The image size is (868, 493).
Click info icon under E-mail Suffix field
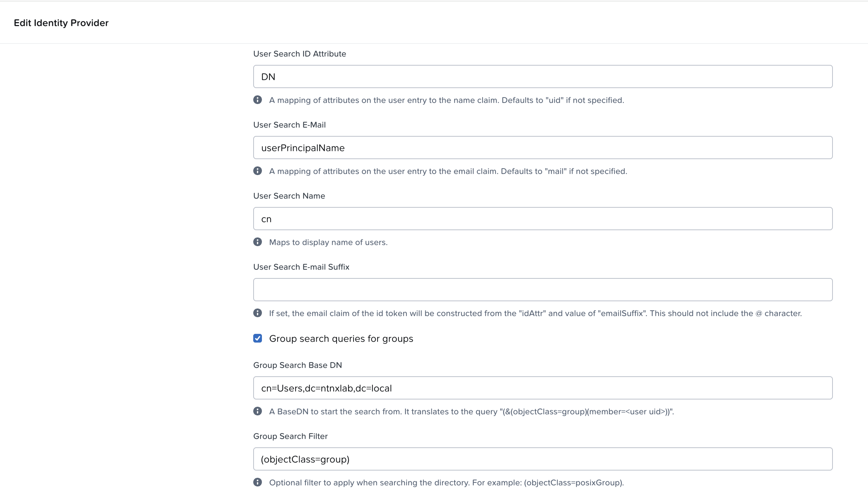pyautogui.click(x=258, y=313)
